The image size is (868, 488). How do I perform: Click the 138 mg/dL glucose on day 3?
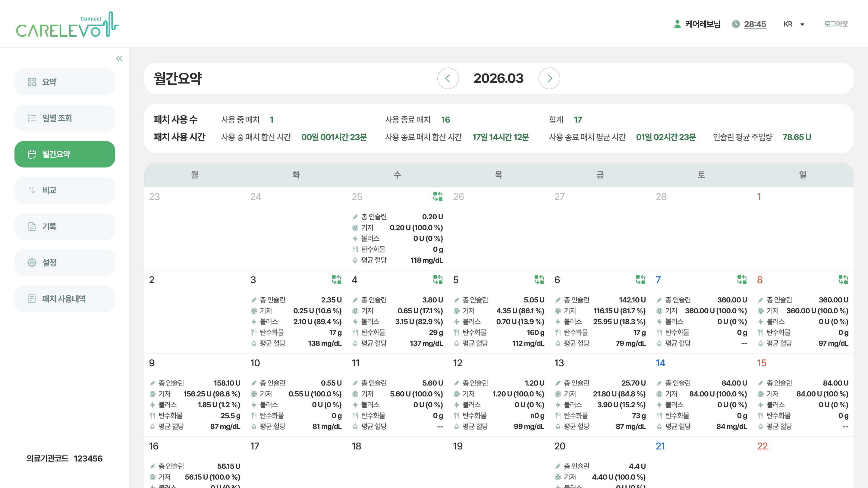tap(325, 343)
